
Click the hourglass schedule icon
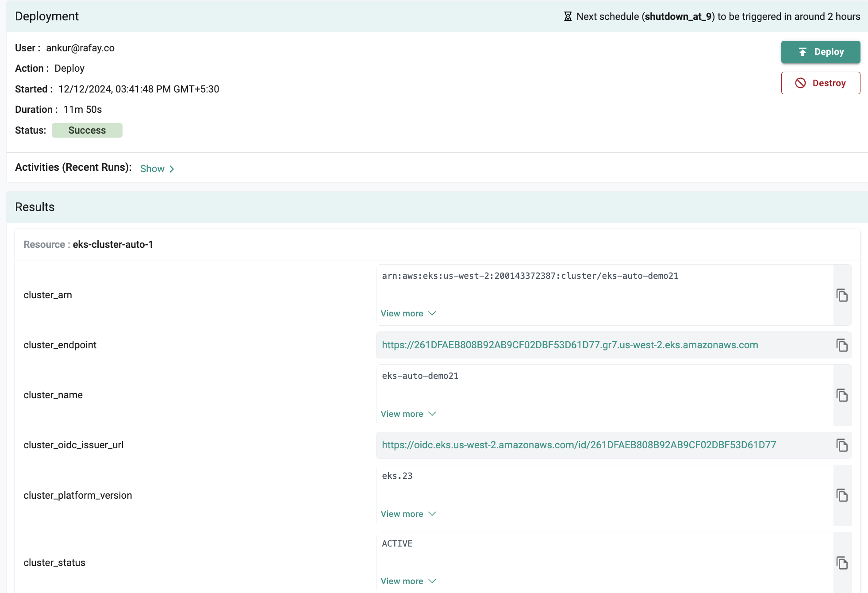coord(568,16)
